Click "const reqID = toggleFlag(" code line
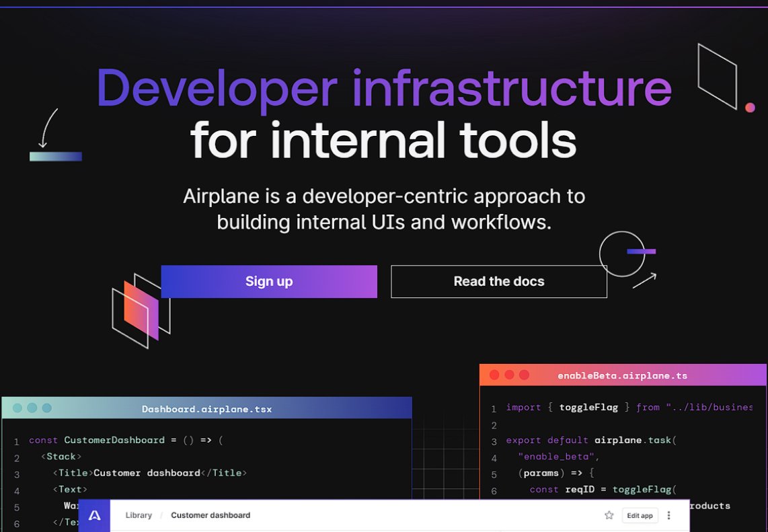 tap(603, 490)
